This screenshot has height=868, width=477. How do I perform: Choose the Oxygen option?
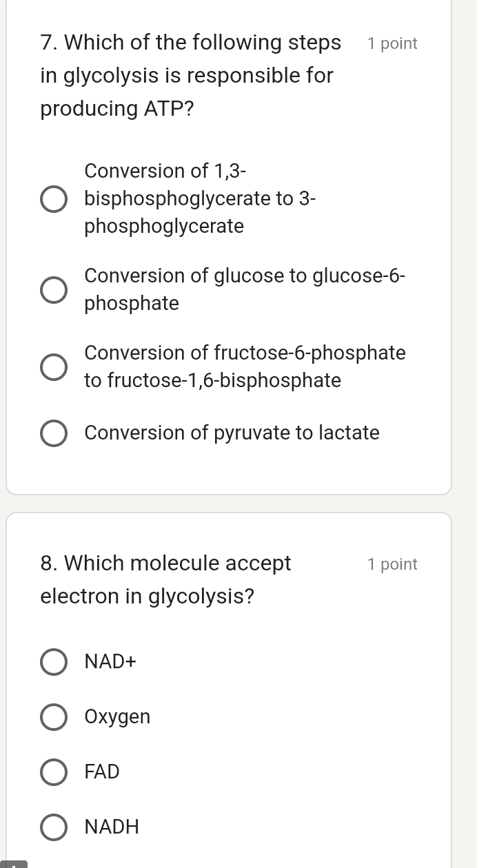pyautogui.click(x=54, y=716)
